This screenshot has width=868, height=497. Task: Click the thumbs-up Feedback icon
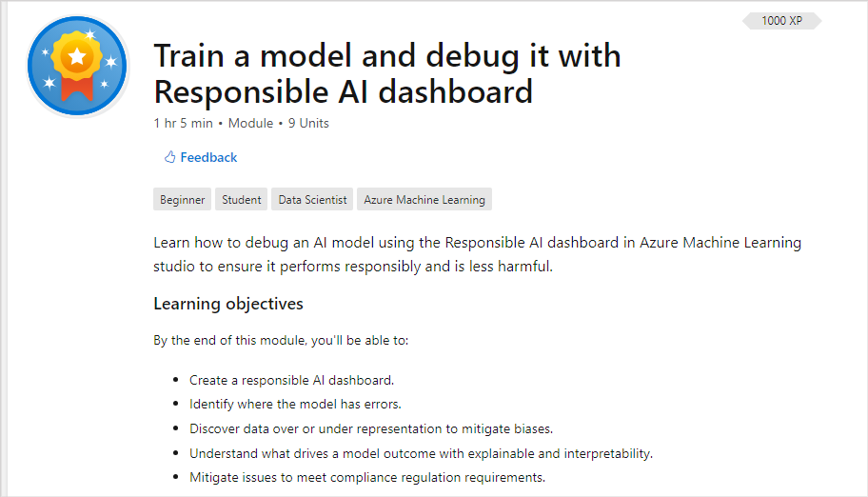(170, 157)
